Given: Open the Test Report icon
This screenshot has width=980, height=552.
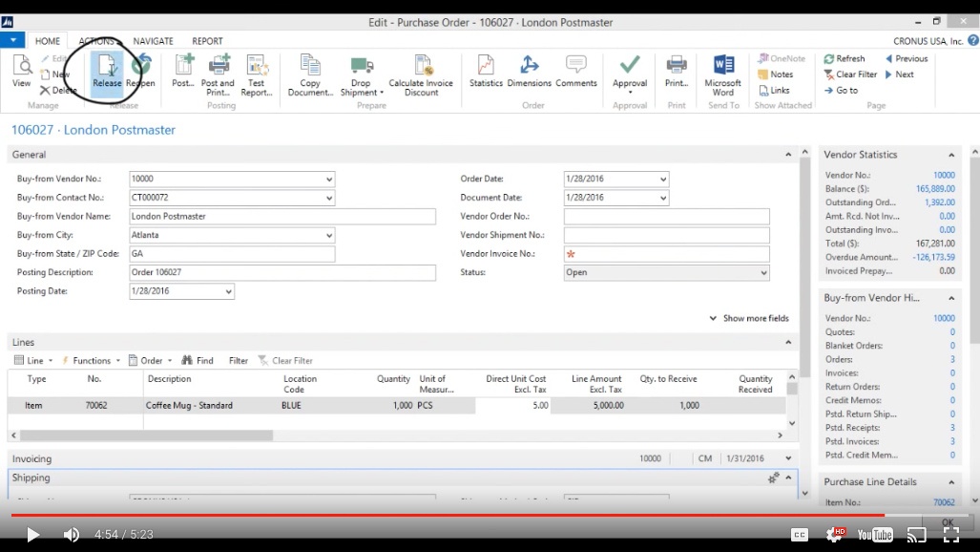Looking at the screenshot, I should tap(257, 75).
